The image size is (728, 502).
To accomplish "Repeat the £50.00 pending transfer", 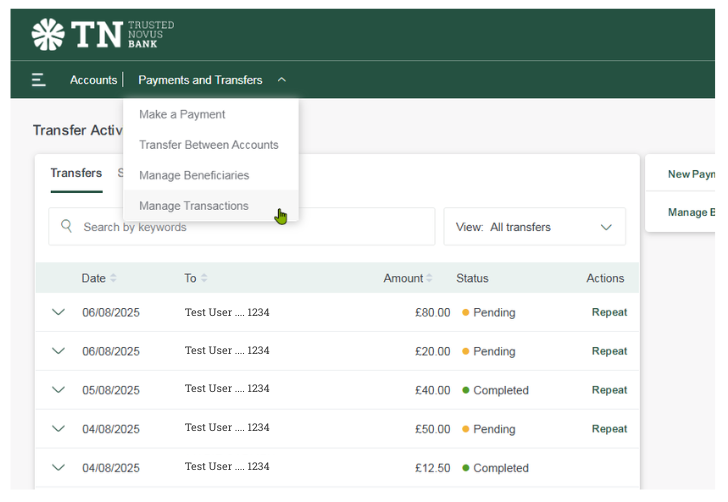I will tap(609, 429).
